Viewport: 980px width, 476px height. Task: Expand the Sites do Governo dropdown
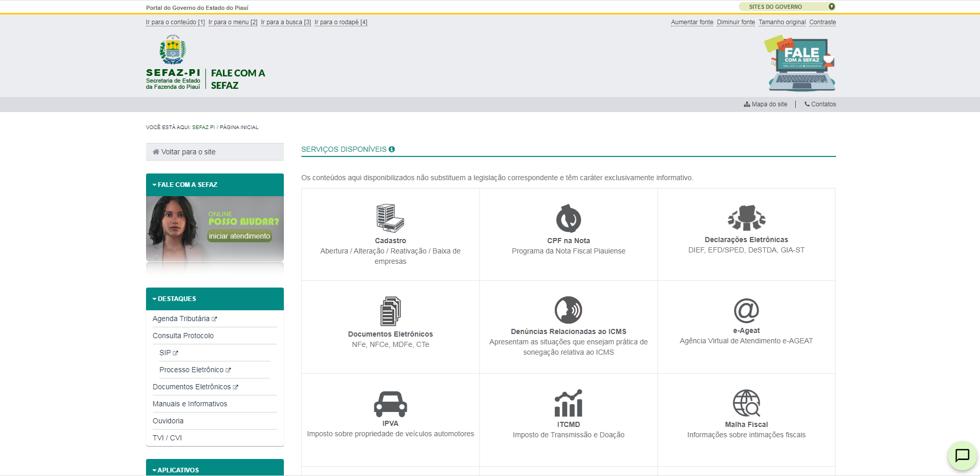click(x=787, y=7)
